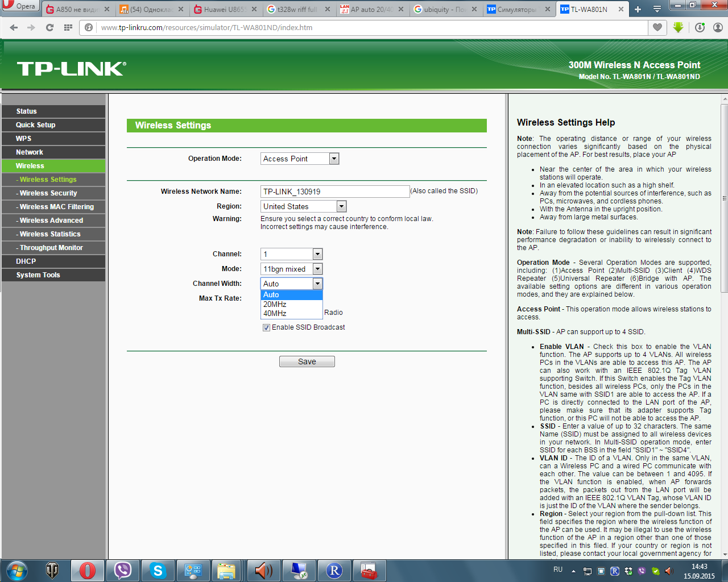728x582 pixels.
Task: Open the Wireless menu section
Action: tap(53, 166)
